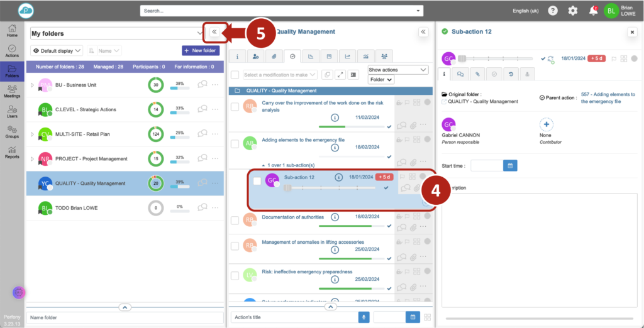Check the select-all checkbox above action list
The width and height of the screenshot is (644, 328).
(x=235, y=75)
